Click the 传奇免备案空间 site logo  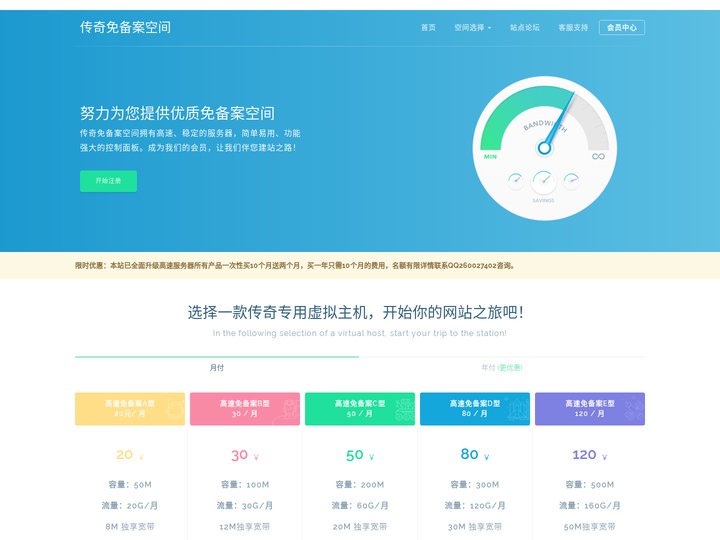pyautogui.click(x=125, y=27)
